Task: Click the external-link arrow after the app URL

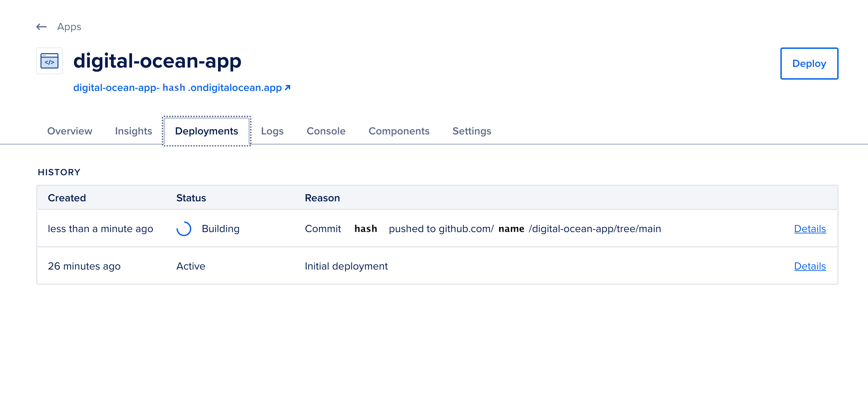Action: pyautogui.click(x=288, y=88)
